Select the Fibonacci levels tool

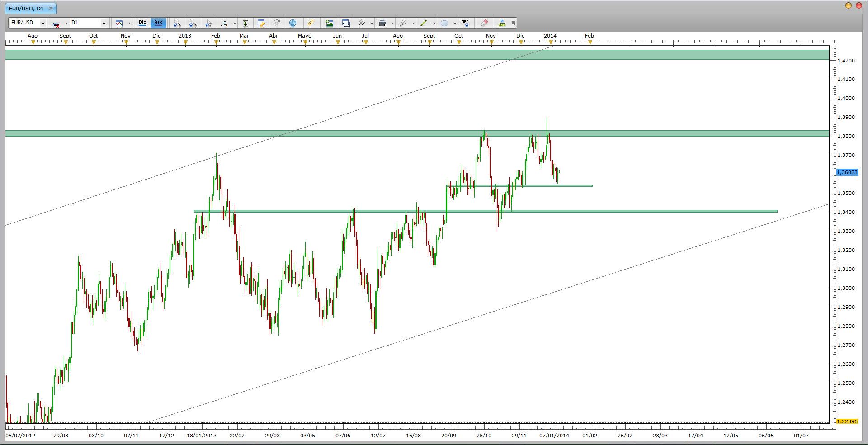(x=382, y=23)
